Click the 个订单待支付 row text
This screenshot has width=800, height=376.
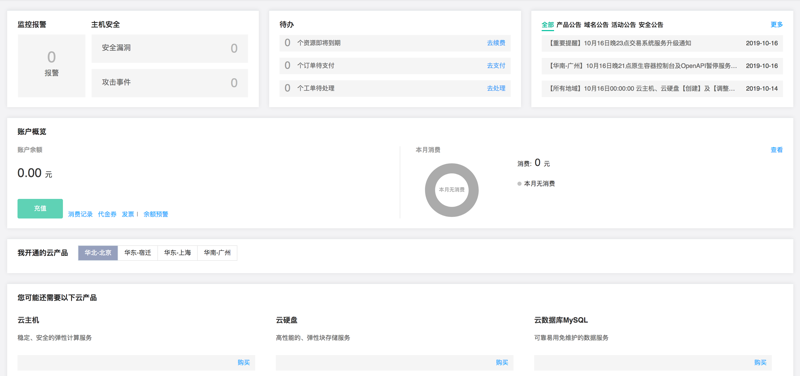[x=315, y=66]
